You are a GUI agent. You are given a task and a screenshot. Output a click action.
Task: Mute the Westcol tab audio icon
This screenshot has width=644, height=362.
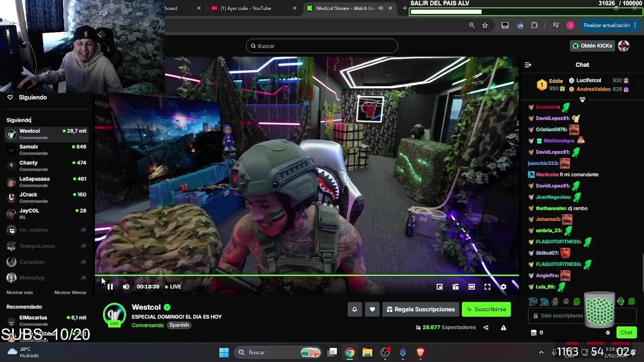point(381,8)
